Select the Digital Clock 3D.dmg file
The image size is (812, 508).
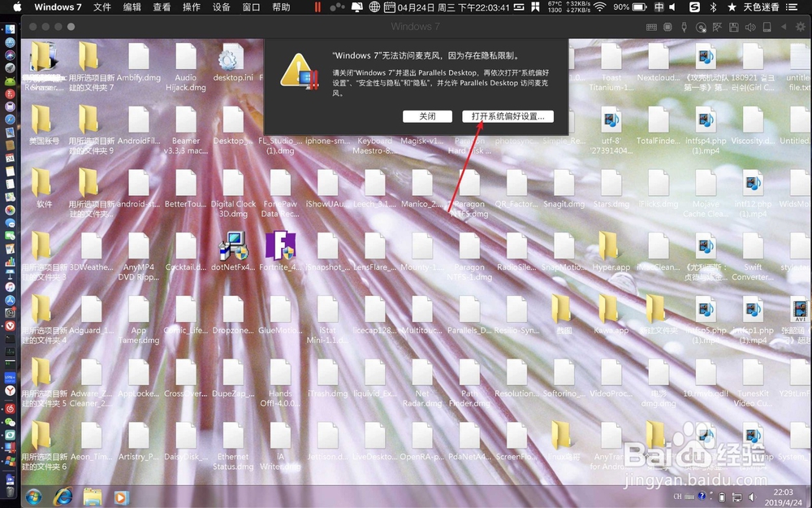point(233,193)
